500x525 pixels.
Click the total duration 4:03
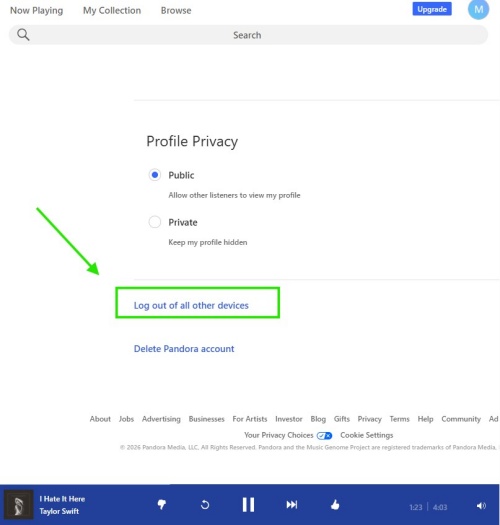(x=440, y=507)
